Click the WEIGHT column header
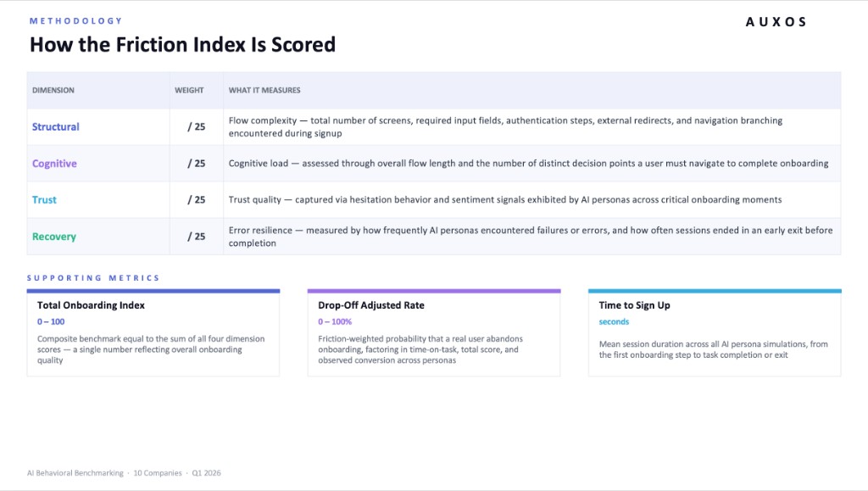Viewport: 868px width, 491px height. (189, 90)
